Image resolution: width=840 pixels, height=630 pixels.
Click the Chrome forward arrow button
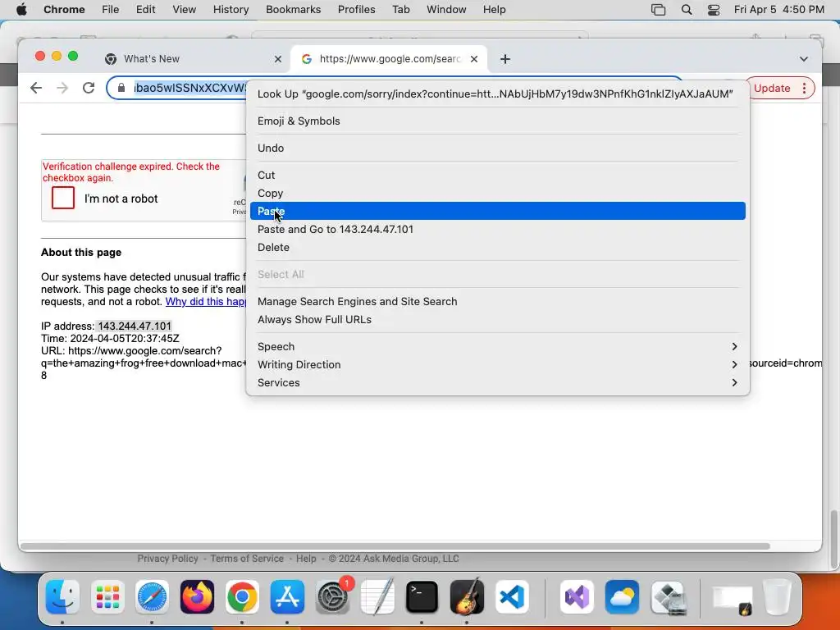click(62, 88)
